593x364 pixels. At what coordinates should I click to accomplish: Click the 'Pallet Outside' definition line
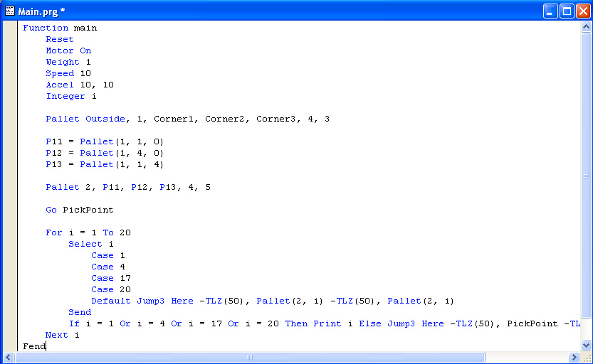188,119
